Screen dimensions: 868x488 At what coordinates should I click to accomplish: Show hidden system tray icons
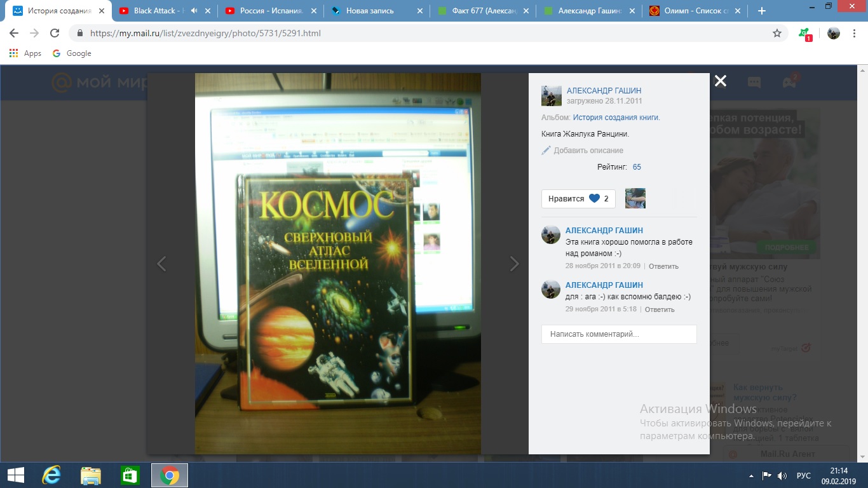[752, 475]
